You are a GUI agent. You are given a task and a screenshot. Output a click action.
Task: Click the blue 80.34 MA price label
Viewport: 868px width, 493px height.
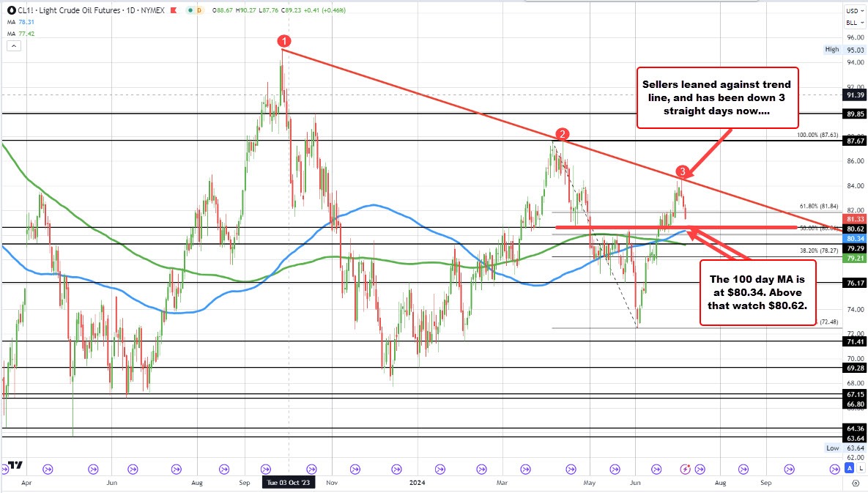(x=856, y=239)
